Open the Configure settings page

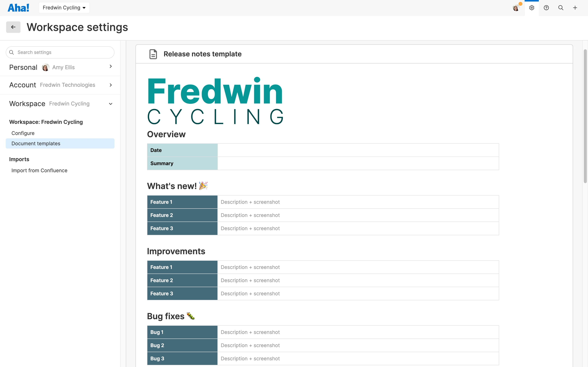(23, 133)
